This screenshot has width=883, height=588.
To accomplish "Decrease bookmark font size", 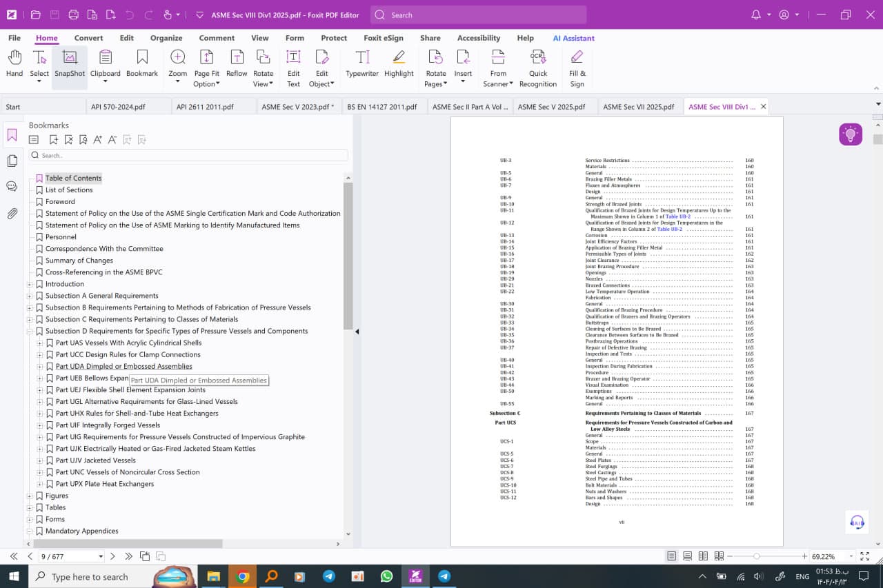I will click(x=112, y=140).
